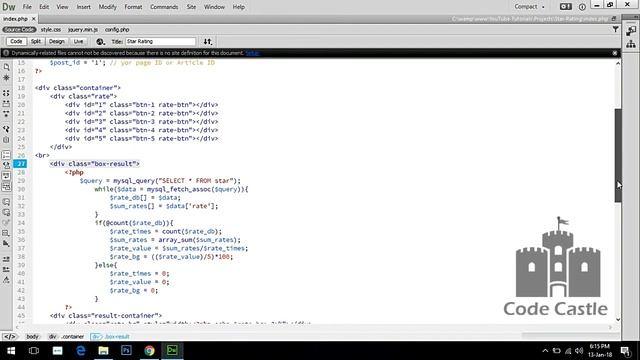This screenshot has width=640, height=360.
Task: Open Google Chrome from the taskbar
Action: coord(149,351)
